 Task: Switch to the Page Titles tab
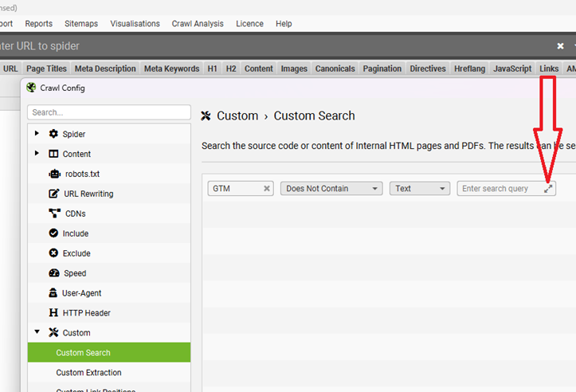point(46,69)
